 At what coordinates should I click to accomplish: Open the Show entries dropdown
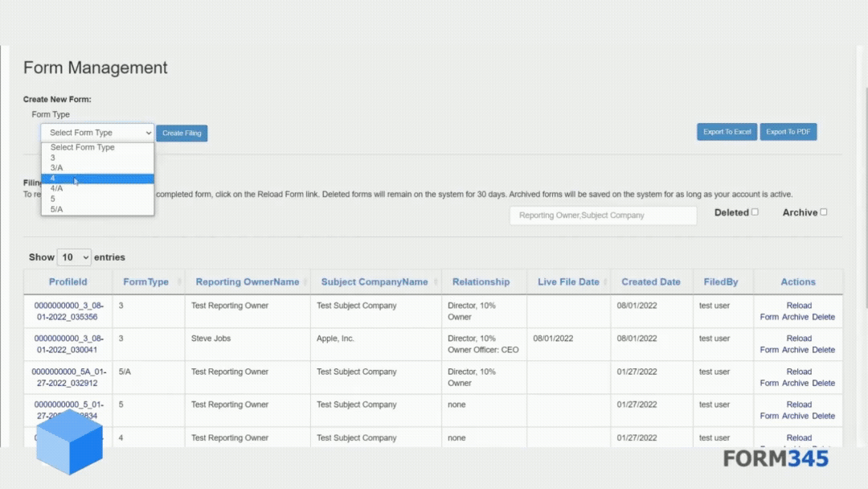tap(74, 257)
